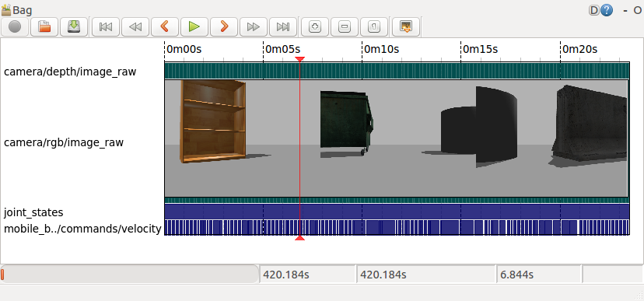Click the rewind double-arrow button
This screenshot has width=644, height=301.
click(x=135, y=27)
